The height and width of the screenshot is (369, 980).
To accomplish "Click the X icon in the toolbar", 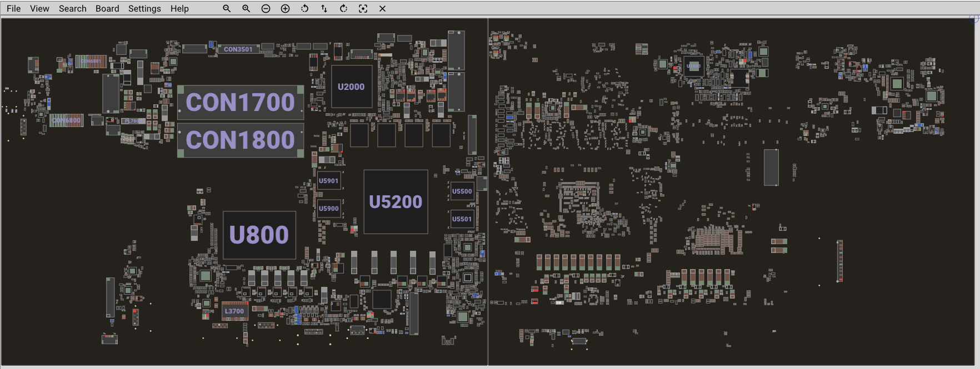I will 382,8.
